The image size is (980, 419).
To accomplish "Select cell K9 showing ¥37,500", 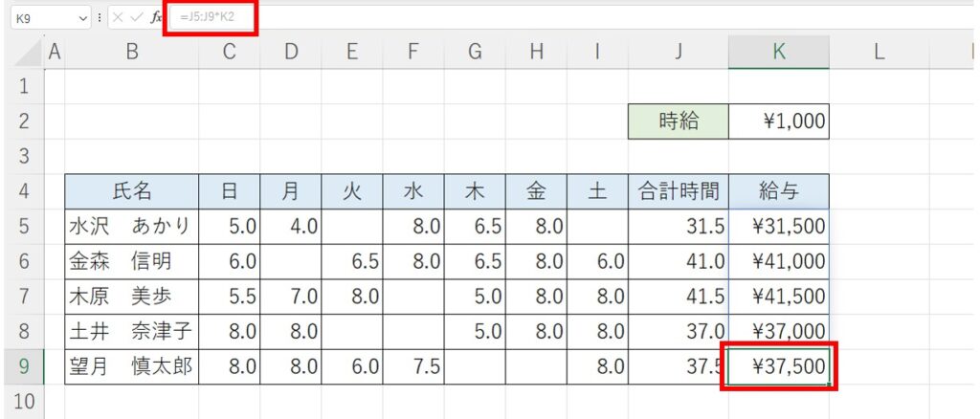I will click(x=779, y=367).
